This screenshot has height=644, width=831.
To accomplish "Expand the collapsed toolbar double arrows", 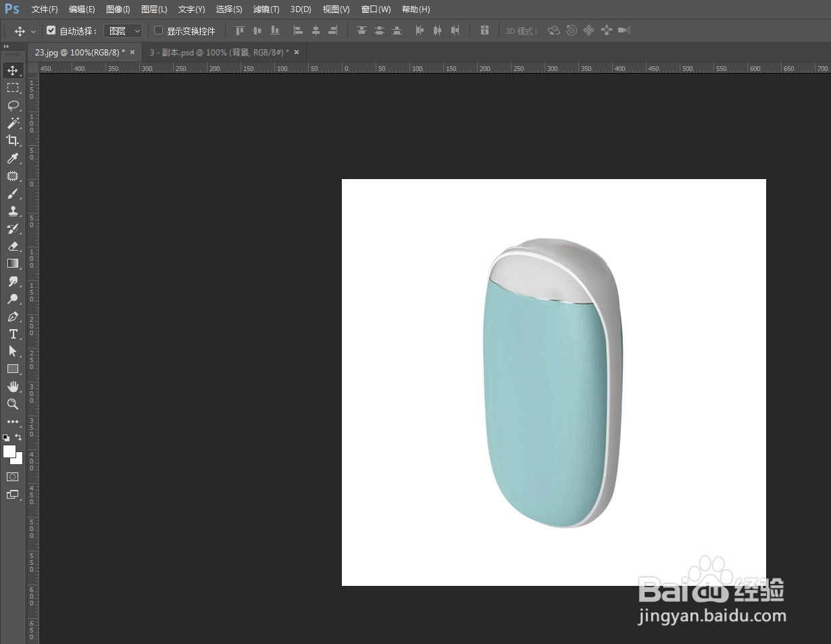I will (x=6, y=47).
